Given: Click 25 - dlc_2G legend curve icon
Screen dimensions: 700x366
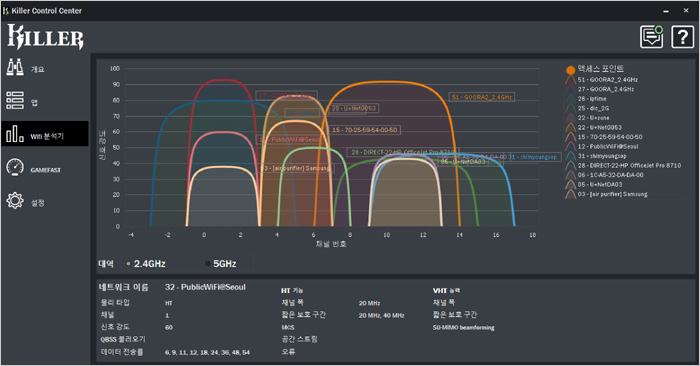Looking at the screenshot, I should tap(570, 108).
